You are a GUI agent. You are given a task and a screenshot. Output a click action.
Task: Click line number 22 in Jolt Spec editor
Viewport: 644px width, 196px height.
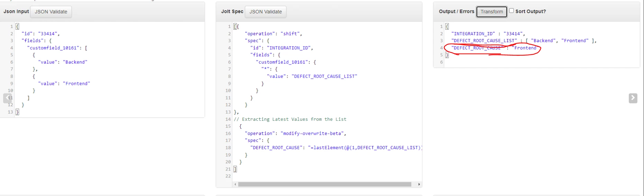(x=228, y=176)
